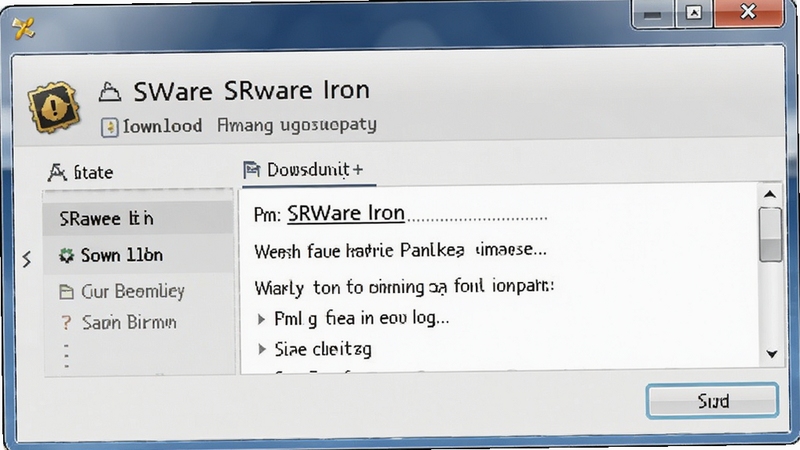Expand the 'Siae clieitzg' item
This screenshot has height=450, width=800.
(x=262, y=349)
